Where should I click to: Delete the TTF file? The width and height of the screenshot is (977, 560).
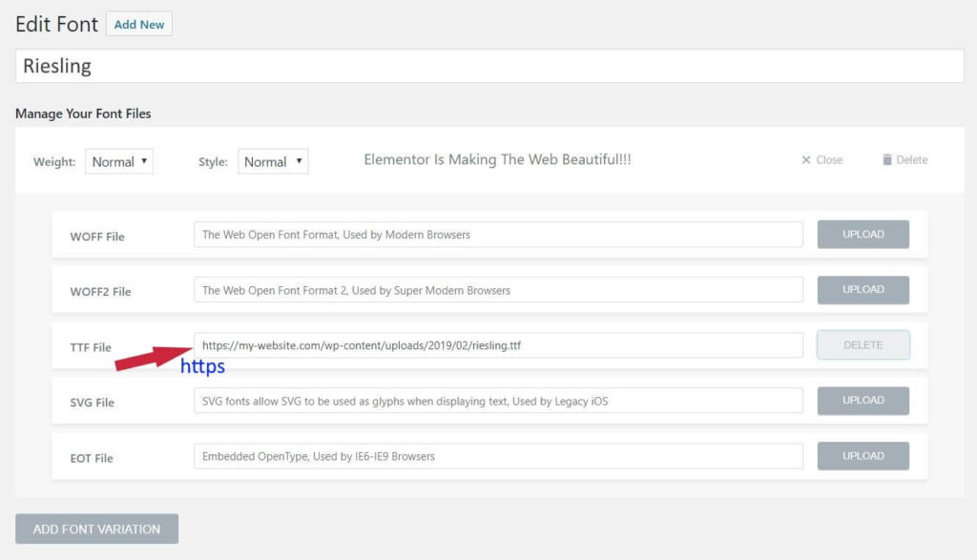(863, 345)
